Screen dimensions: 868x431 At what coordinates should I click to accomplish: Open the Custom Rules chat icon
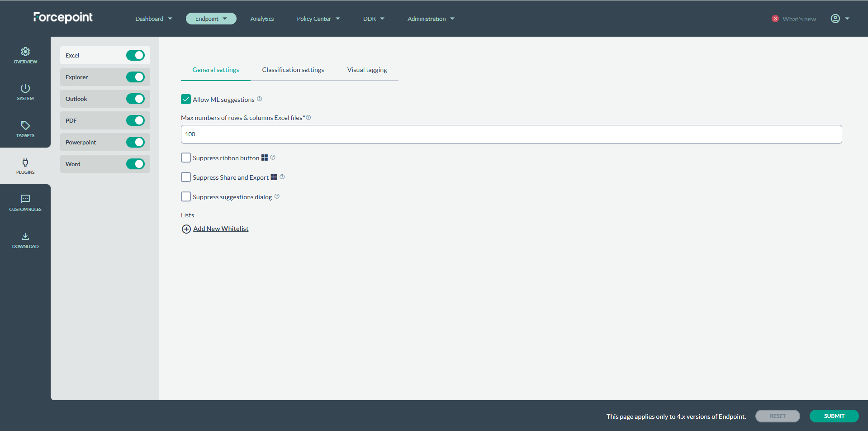[25, 199]
